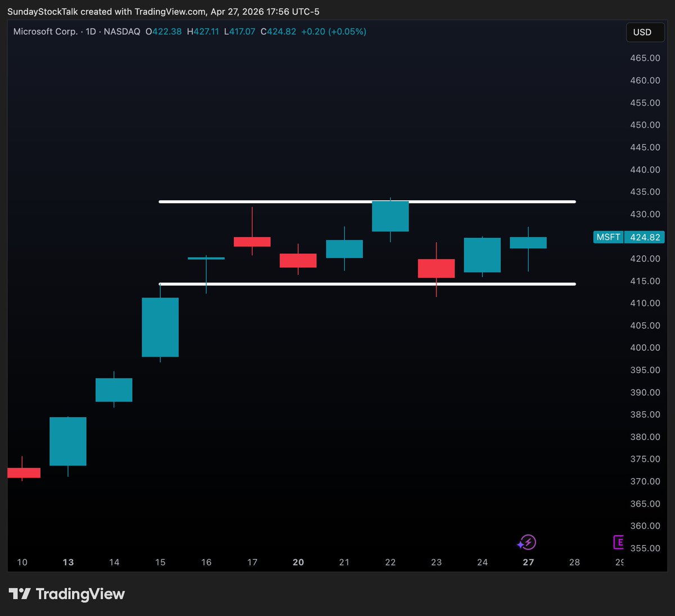Click date label 27 on time axis

(x=528, y=562)
